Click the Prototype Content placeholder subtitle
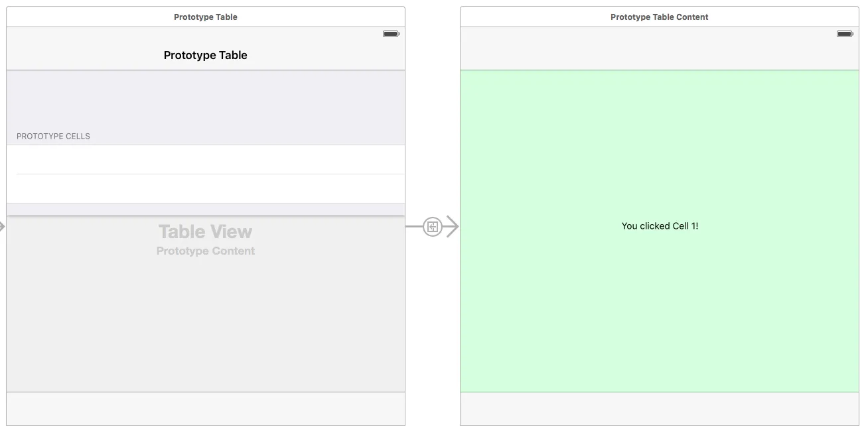868x435 pixels. tap(206, 251)
